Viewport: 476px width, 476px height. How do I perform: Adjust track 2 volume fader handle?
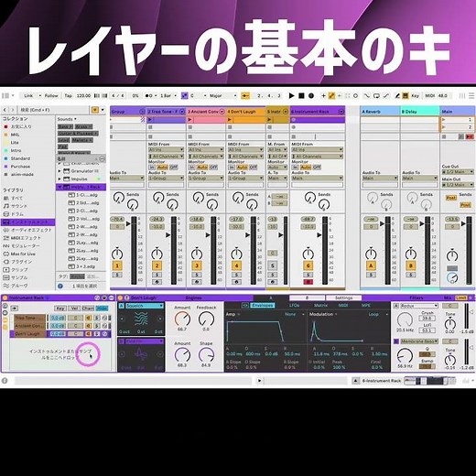168,235
